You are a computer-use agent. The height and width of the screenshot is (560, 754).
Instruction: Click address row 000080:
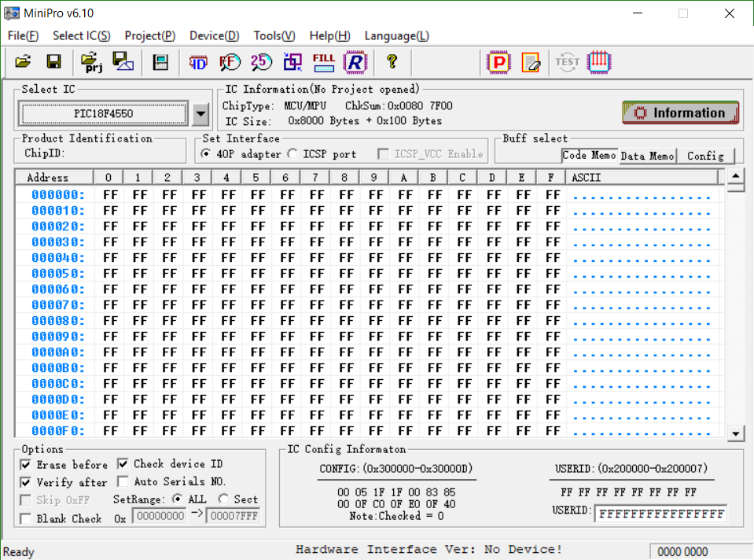[x=58, y=321]
